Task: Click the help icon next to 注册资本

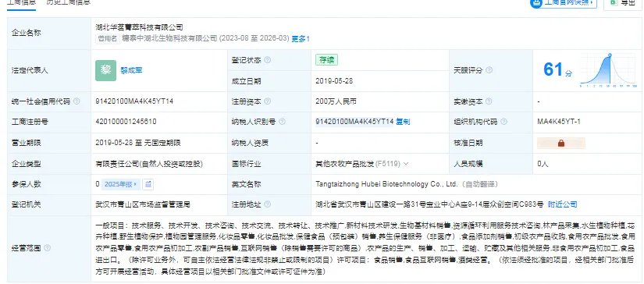Action: click(268, 101)
